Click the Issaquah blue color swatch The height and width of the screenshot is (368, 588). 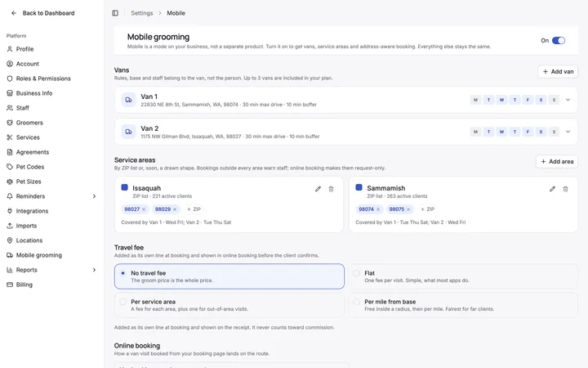124,187
